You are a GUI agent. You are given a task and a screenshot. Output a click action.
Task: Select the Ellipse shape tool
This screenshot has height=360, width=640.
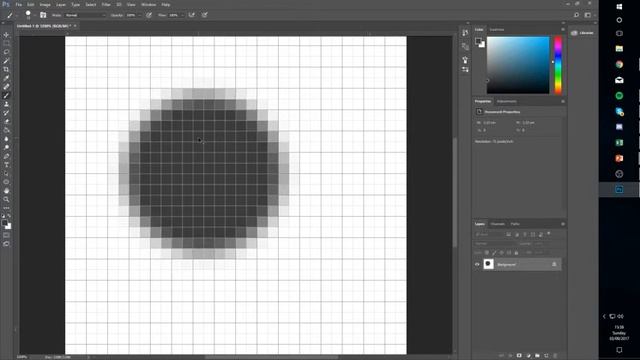[6, 182]
